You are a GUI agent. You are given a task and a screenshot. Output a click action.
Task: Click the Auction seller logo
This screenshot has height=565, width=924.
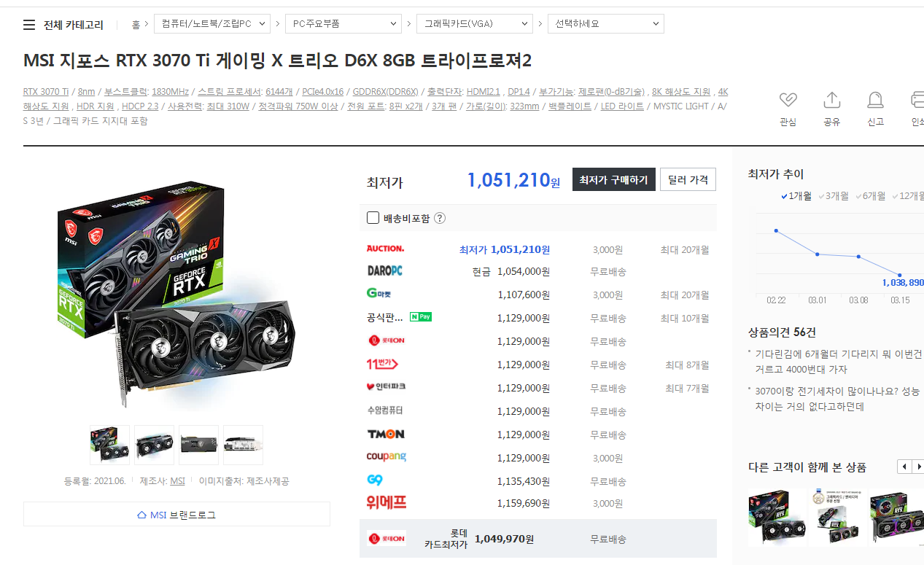tap(385, 249)
